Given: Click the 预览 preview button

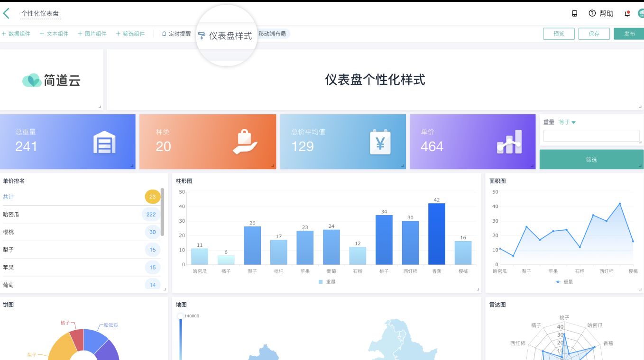Looking at the screenshot, I should tap(559, 34).
